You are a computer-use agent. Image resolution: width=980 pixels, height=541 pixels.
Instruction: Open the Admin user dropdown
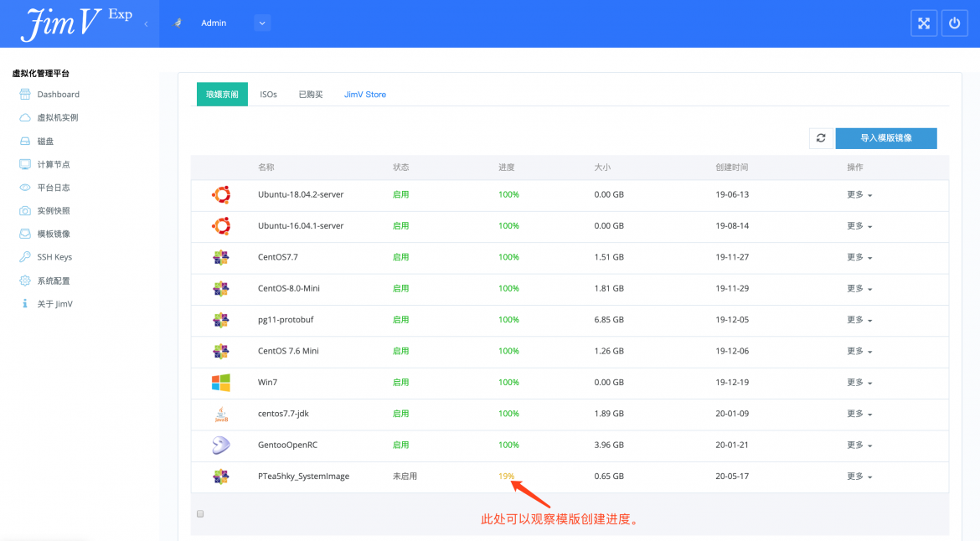(x=262, y=23)
